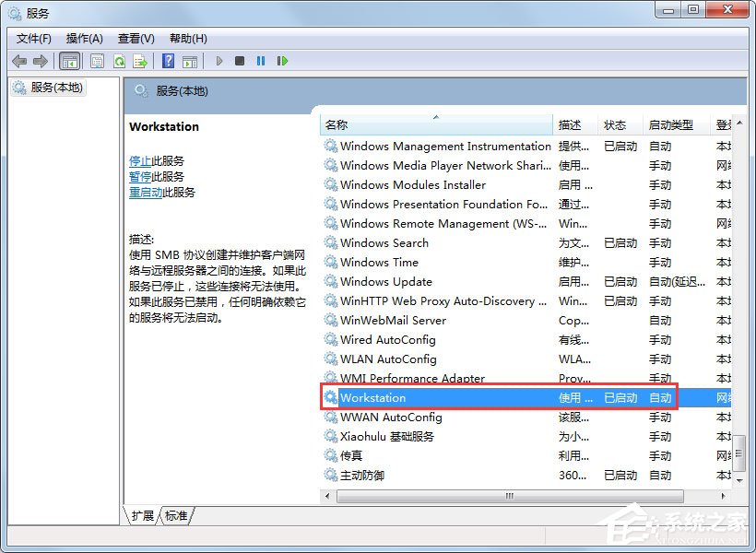Click the Restart Service toolbar icon

(282, 60)
